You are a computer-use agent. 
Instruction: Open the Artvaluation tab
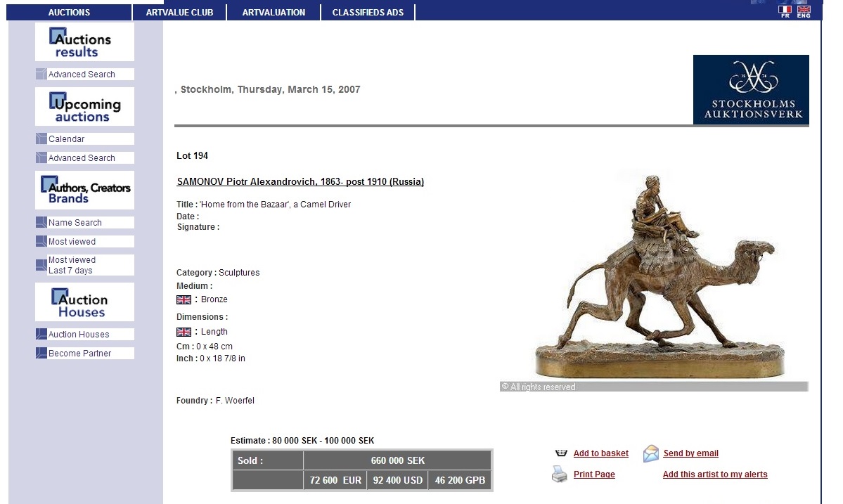pos(274,13)
